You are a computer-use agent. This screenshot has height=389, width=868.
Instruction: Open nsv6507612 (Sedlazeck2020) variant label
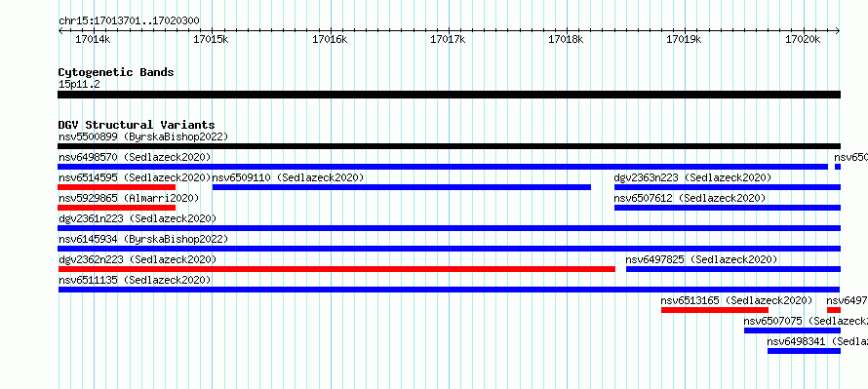[x=690, y=198]
